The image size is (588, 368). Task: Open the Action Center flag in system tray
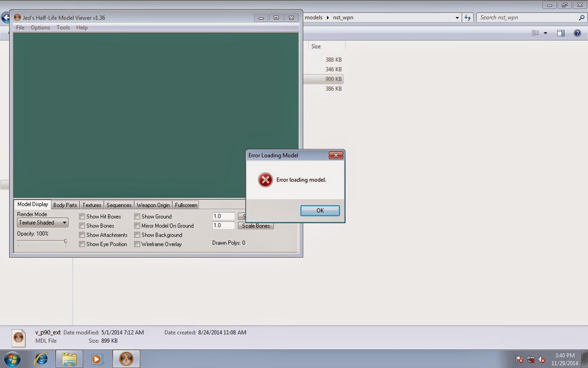[x=520, y=359]
